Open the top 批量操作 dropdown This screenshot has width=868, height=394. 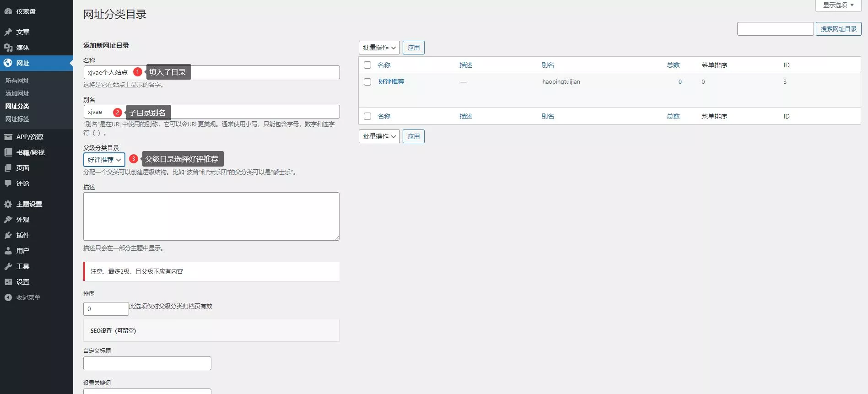[379, 48]
